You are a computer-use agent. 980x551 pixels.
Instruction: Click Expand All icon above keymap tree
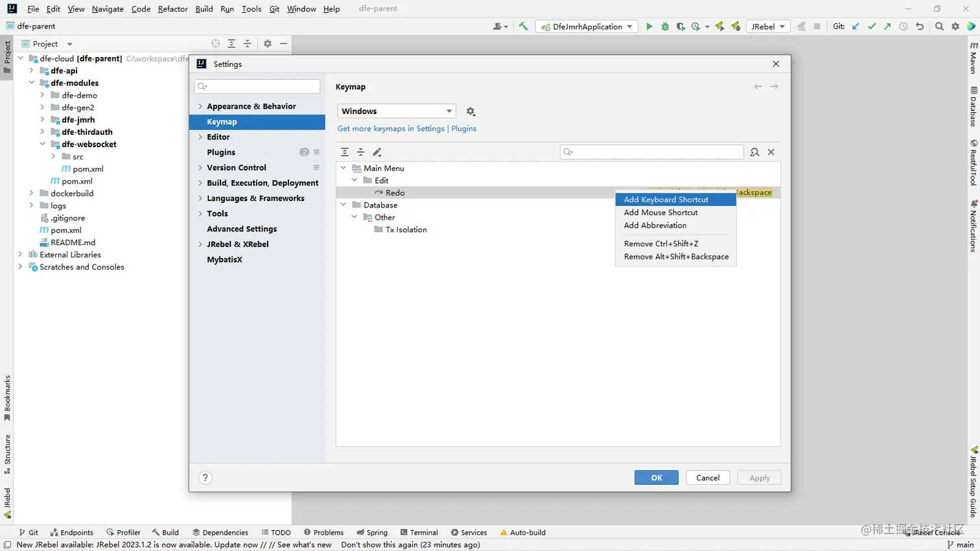point(345,152)
